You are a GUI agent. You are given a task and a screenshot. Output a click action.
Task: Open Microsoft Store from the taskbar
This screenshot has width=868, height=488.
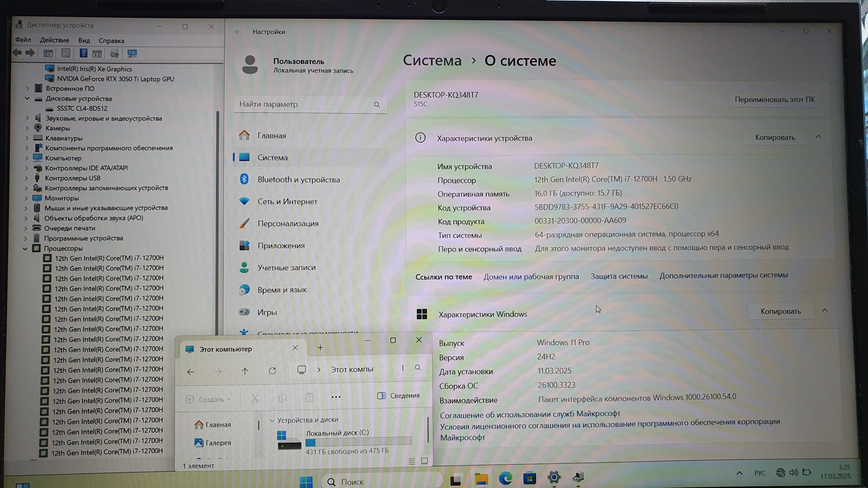pos(529,479)
